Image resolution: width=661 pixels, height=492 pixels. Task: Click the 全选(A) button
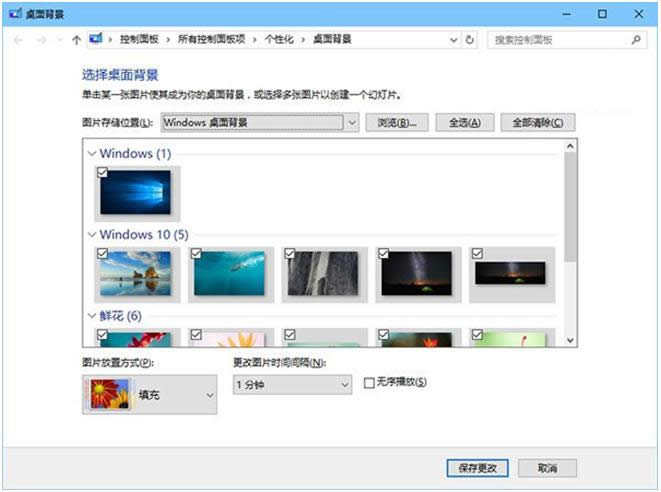click(x=465, y=123)
